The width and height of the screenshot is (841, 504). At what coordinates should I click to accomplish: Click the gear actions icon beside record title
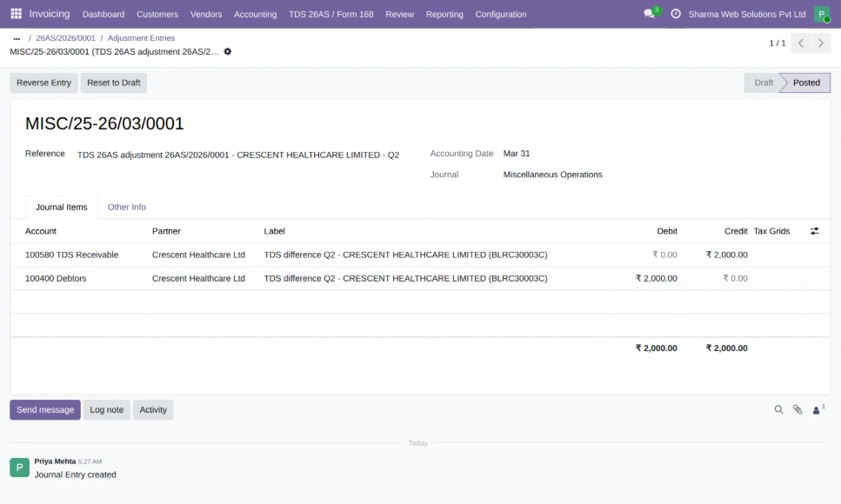pos(227,52)
